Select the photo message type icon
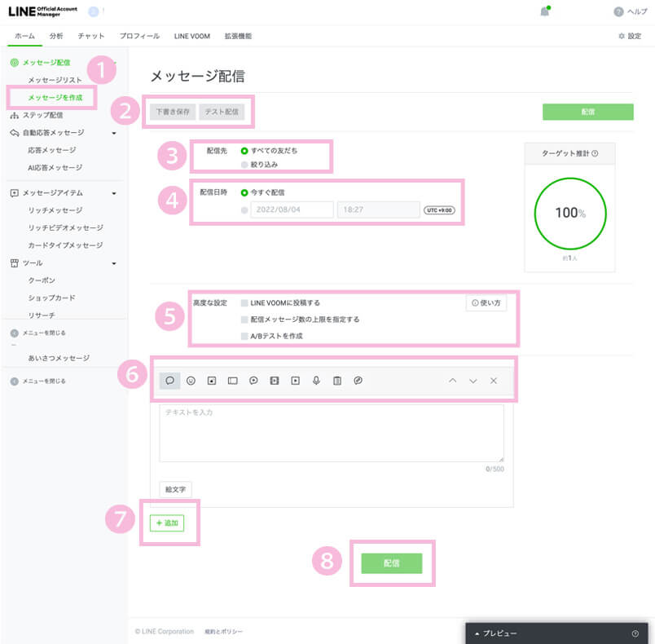Screen dimensions: 655x644 tap(212, 381)
